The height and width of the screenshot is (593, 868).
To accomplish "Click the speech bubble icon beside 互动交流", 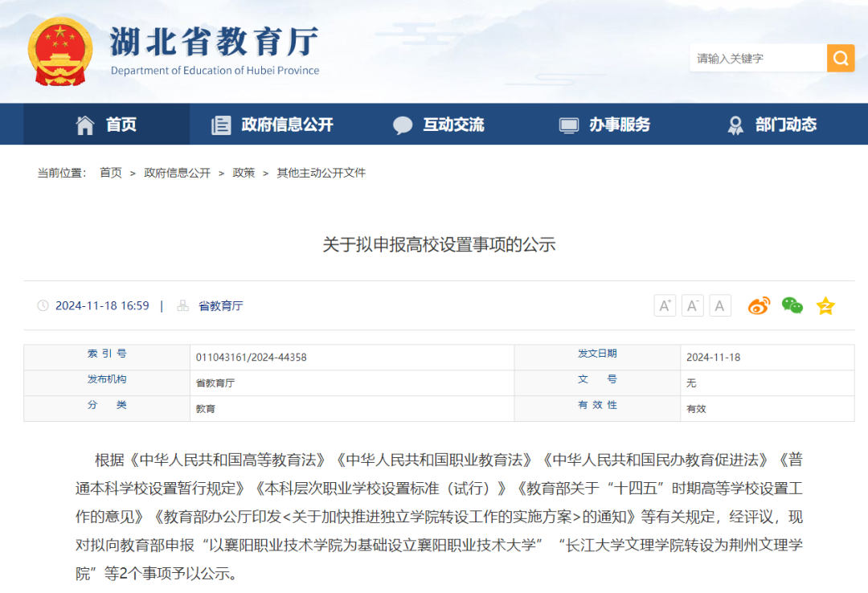I will coord(403,125).
